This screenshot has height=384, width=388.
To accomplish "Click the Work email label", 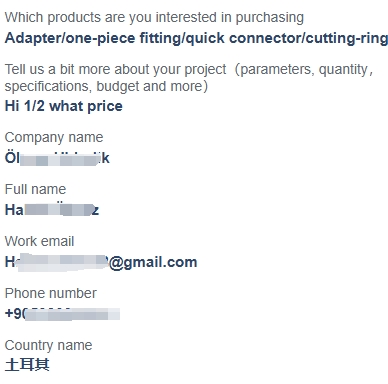I will [x=39, y=241].
